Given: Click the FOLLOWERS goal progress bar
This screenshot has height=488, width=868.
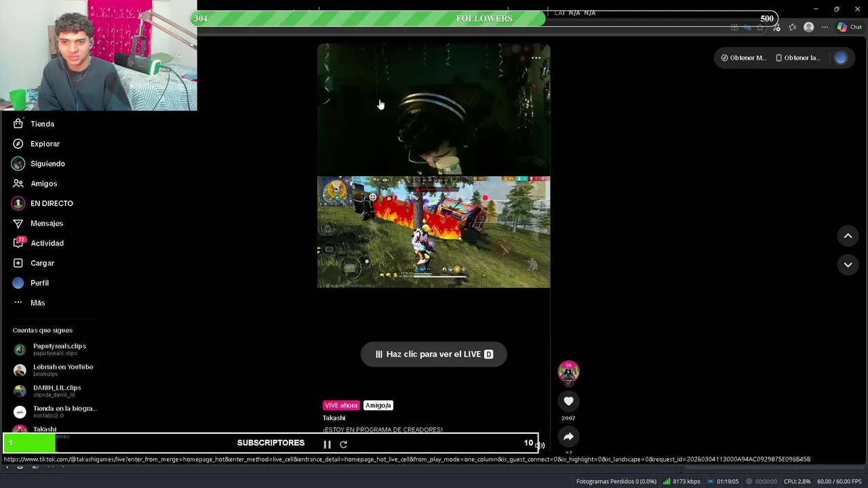Looking at the screenshot, I should point(485,18).
